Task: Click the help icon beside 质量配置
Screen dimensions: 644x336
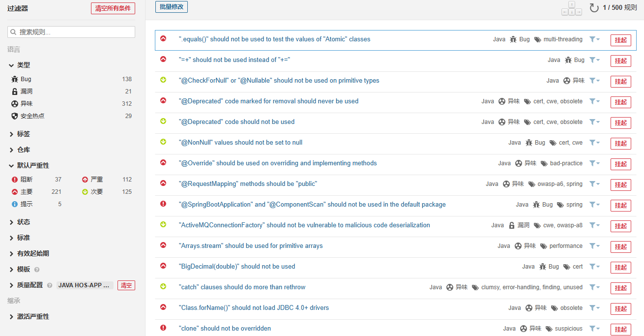Action: [x=49, y=285]
